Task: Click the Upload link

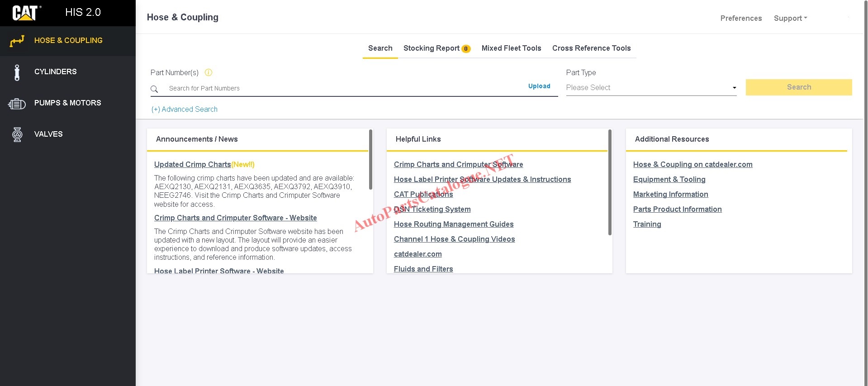Action: click(539, 86)
